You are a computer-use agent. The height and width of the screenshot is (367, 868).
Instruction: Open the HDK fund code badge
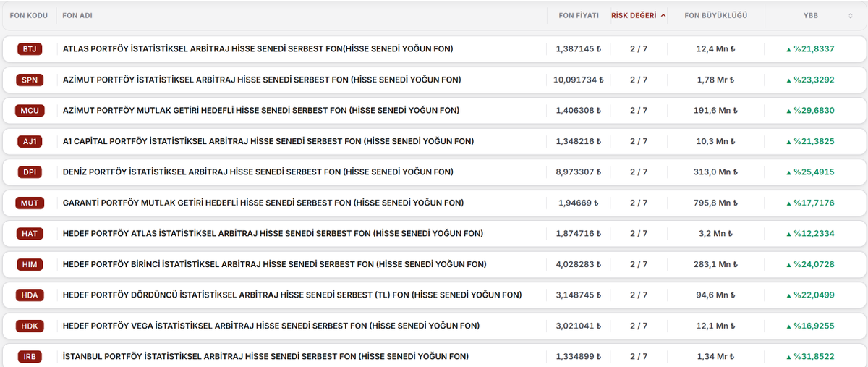(x=29, y=326)
